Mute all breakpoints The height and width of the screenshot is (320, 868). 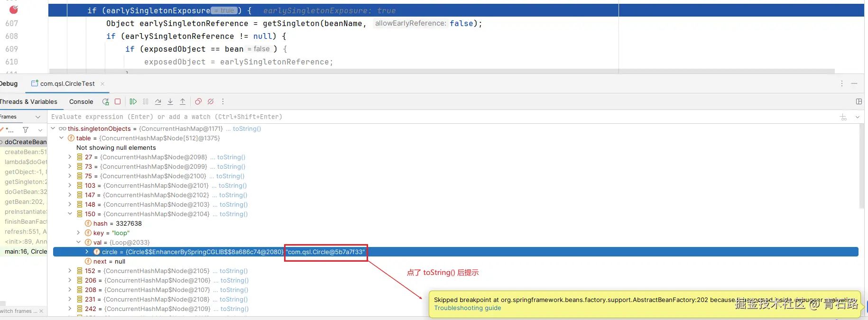click(211, 101)
